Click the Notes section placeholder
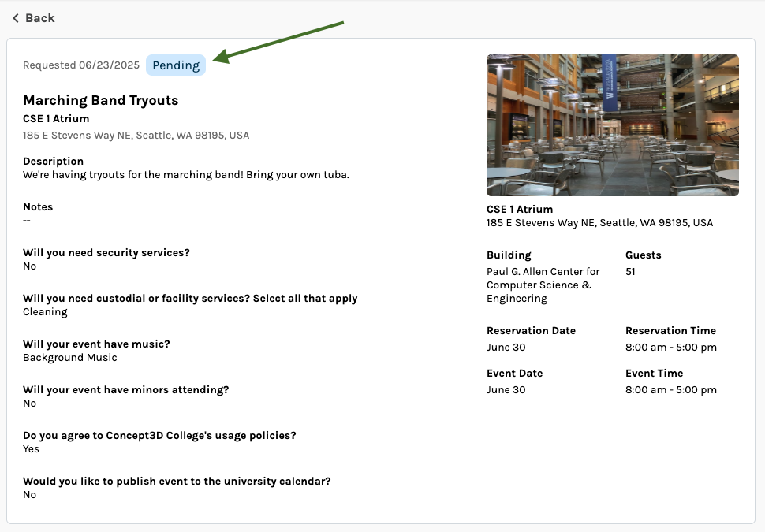765x532 pixels. [27, 220]
